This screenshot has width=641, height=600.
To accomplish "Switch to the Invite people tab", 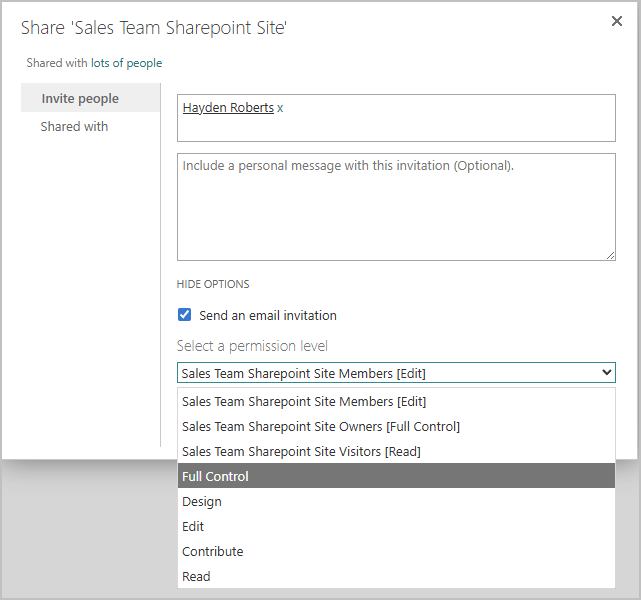I will coord(80,98).
